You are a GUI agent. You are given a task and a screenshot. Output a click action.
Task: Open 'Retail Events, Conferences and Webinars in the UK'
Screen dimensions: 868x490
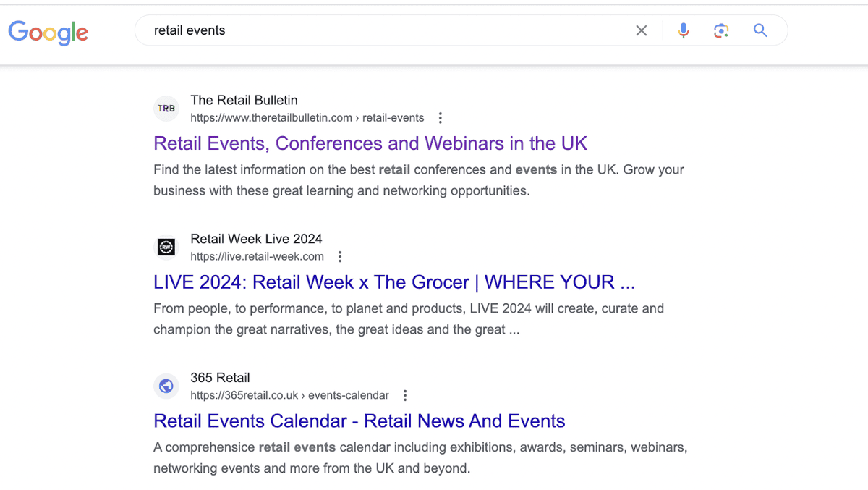pyautogui.click(x=370, y=143)
